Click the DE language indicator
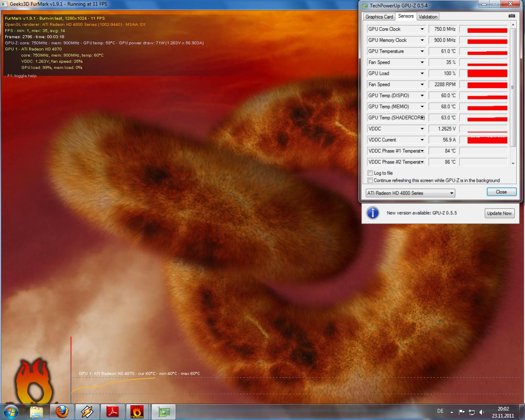 440,411
